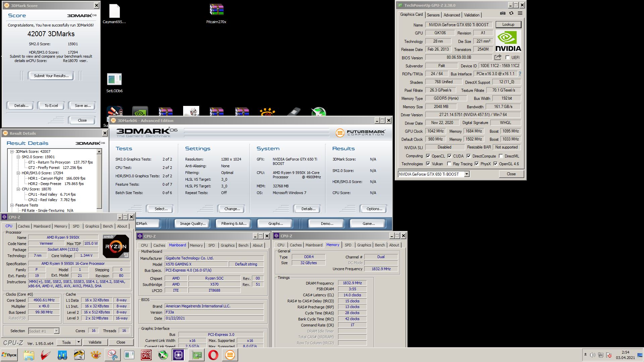644x362 pixels.
Task: Select the SetLODb6 desktop icon
Action: coord(114,83)
